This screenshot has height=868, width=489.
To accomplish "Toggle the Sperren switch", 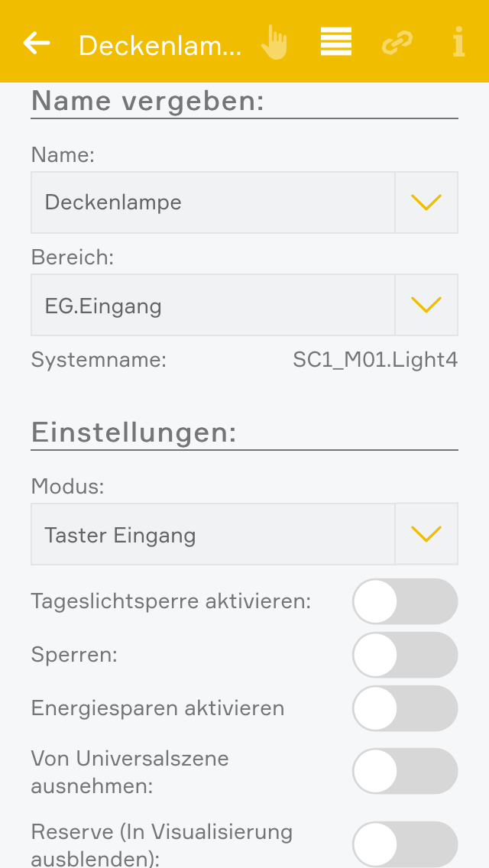I will tap(405, 655).
